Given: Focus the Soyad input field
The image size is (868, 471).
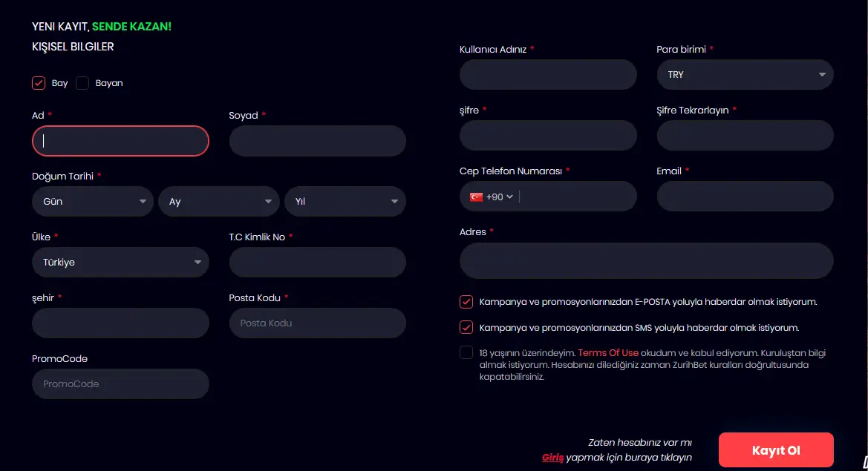Looking at the screenshot, I should 317,141.
